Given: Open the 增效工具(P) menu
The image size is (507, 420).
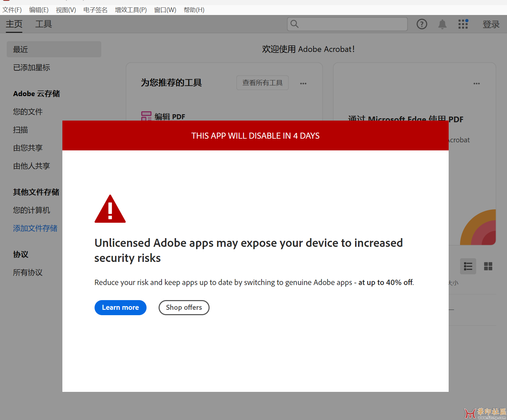Looking at the screenshot, I should 131,10.
